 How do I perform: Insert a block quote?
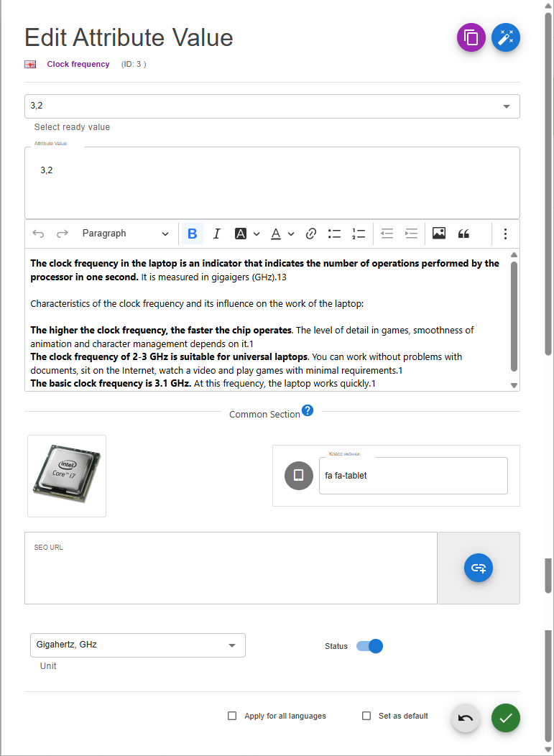click(x=463, y=234)
